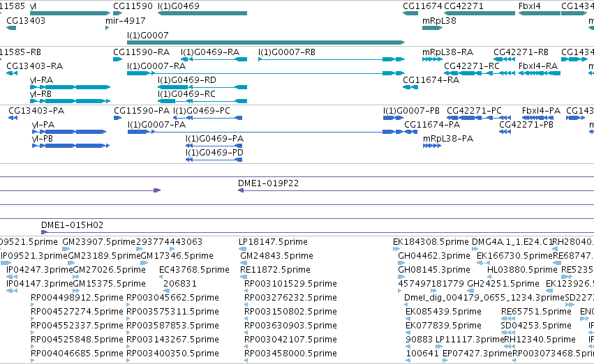The image size is (594, 364).
Task: Select transcript yl-RB
Action: 40,94
